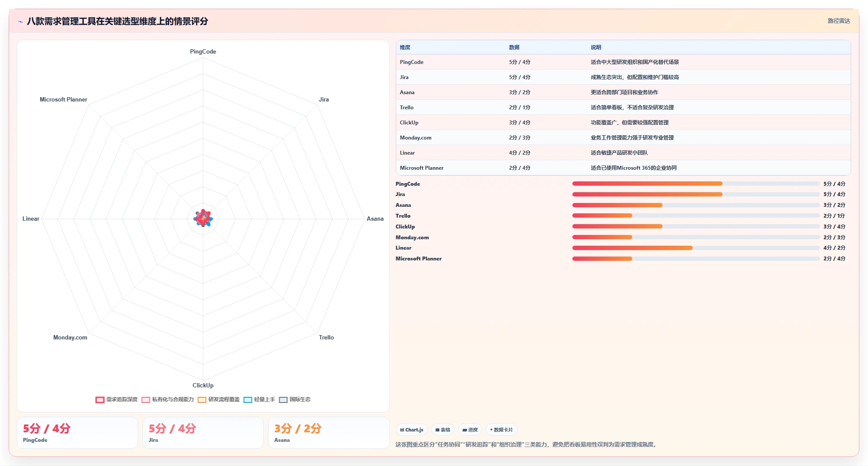This screenshot has width=868, height=466.
Task: Click the Monday.com radar axis label
Action: (x=70, y=337)
